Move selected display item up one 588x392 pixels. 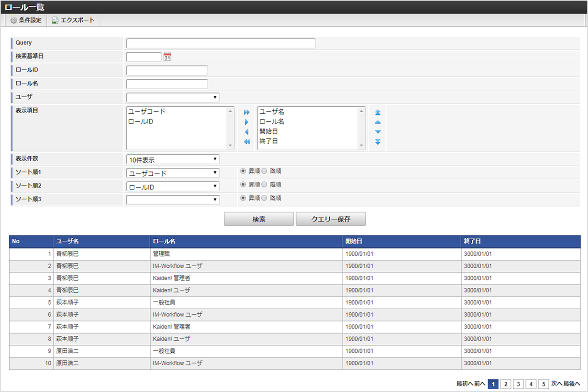378,122
